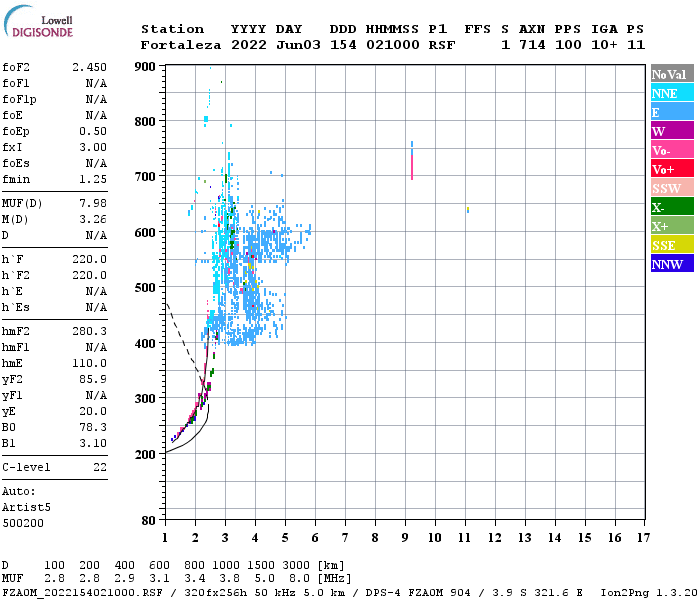Click the foF2 value 2.450
Image resolution: width=700 pixels, height=600 pixels.
coord(89,67)
